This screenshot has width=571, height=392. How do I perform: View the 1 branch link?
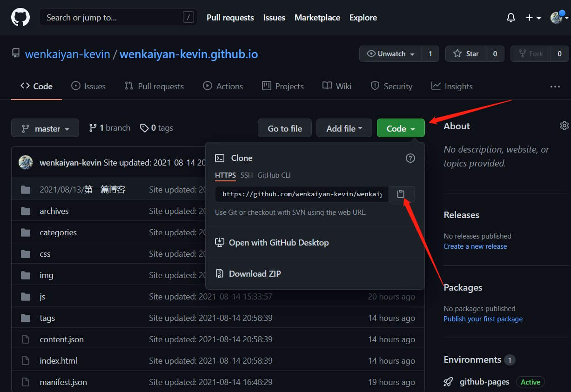click(x=110, y=128)
